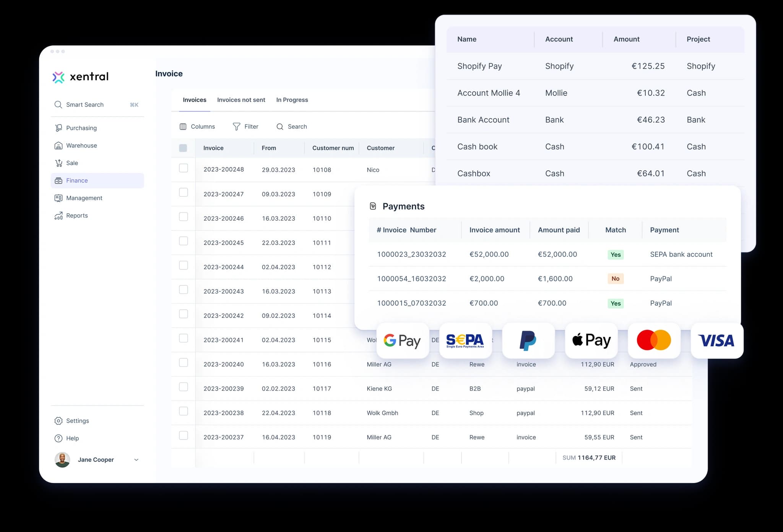The width and height of the screenshot is (783, 532).
Task: Click the Yes badge for invoice 1000023_23032032
Action: click(x=616, y=255)
